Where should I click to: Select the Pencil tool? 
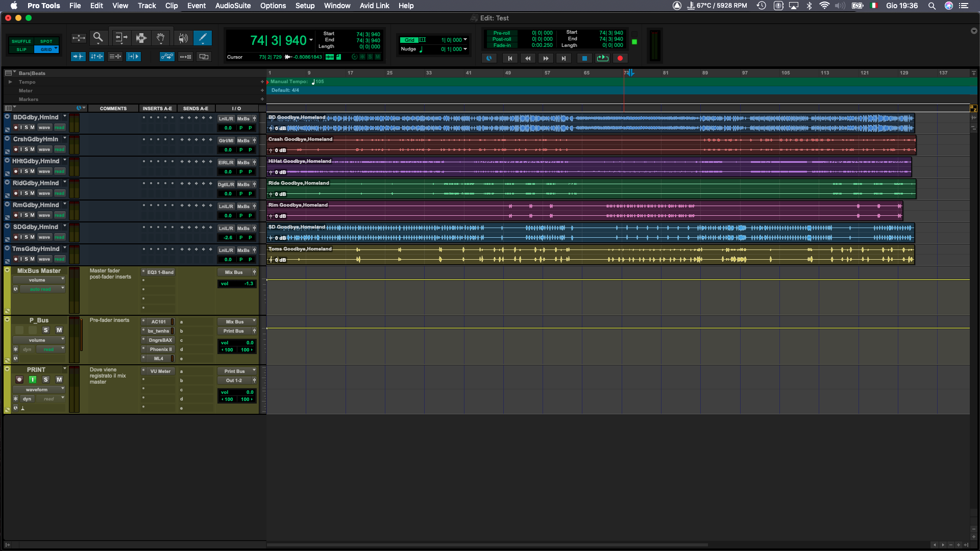click(x=203, y=37)
